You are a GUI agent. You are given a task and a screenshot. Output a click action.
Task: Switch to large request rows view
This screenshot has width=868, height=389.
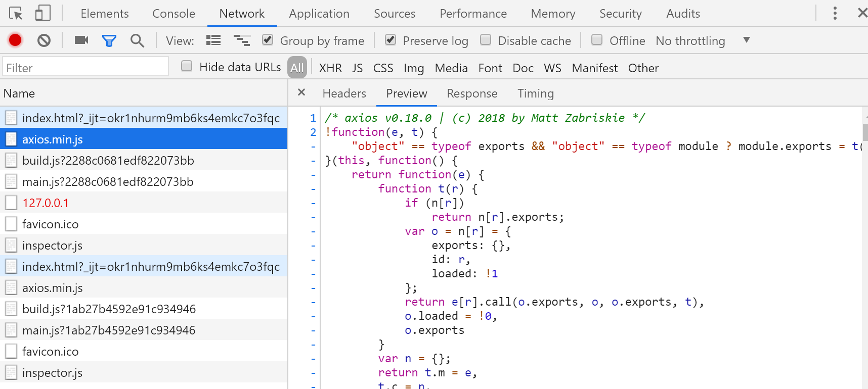pyautogui.click(x=213, y=40)
